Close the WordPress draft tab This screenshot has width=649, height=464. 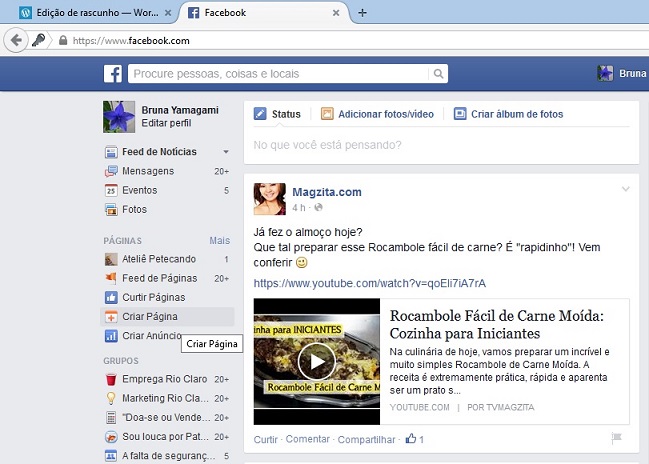coord(168,13)
